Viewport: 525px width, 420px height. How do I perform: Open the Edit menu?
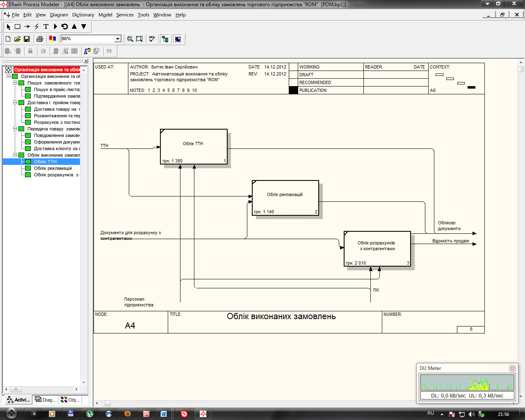coord(27,15)
